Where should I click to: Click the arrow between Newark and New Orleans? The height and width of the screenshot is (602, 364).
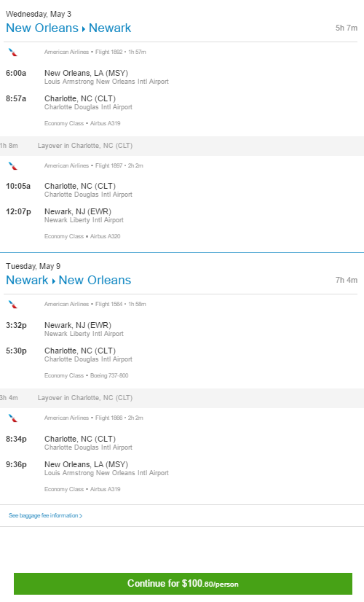(53, 281)
